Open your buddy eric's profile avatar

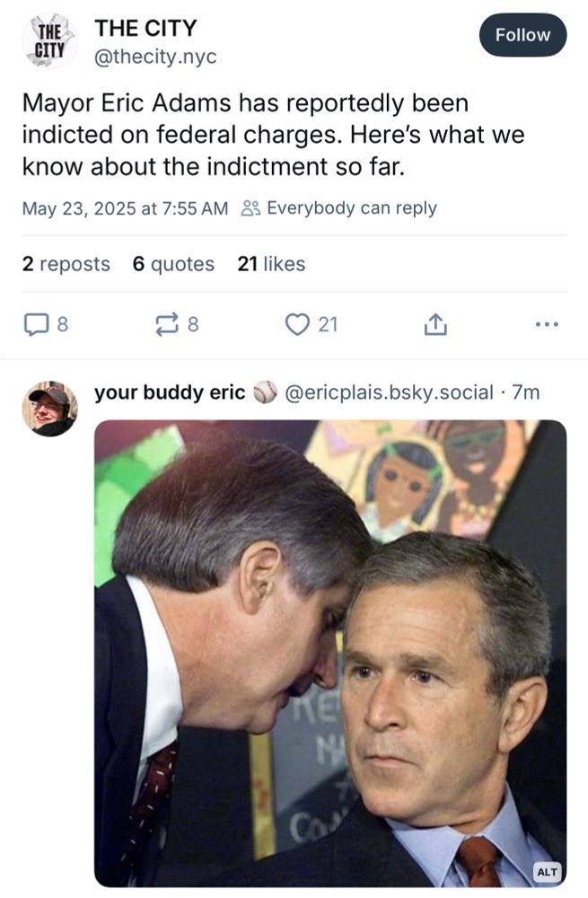[x=47, y=404]
